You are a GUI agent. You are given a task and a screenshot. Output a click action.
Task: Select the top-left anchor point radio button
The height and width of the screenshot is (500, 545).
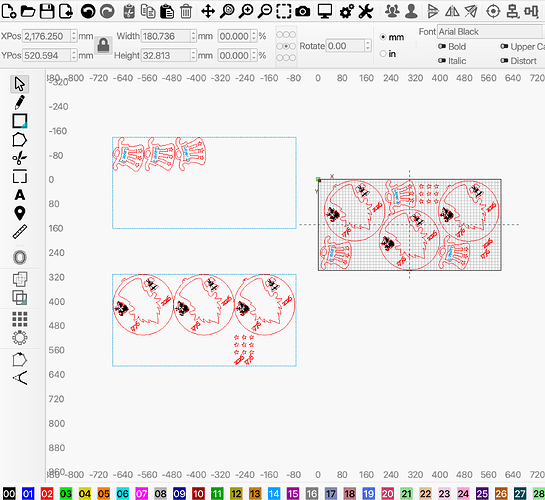point(279,34)
